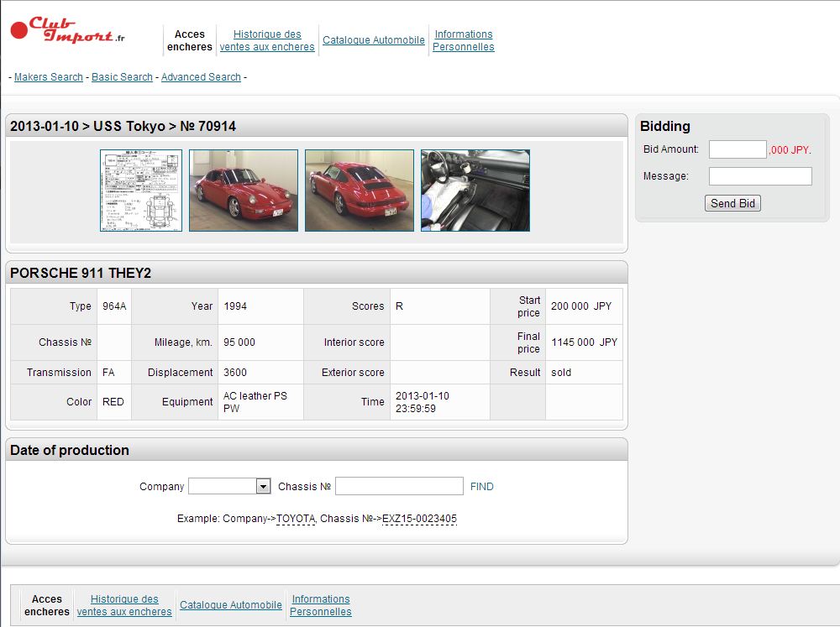This screenshot has width=840, height=627.
Task: Click the Club Import logo
Action: coord(67,30)
